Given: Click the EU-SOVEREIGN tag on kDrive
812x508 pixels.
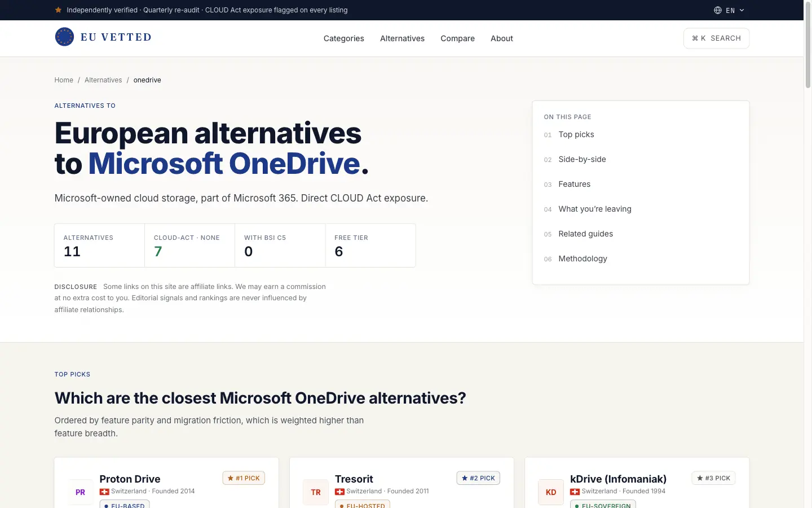Looking at the screenshot, I should pyautogui.click(x=603, y=505).
